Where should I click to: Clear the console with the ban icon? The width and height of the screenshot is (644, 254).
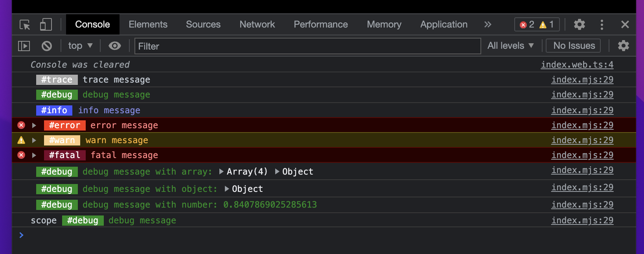(x=47, y=46)
